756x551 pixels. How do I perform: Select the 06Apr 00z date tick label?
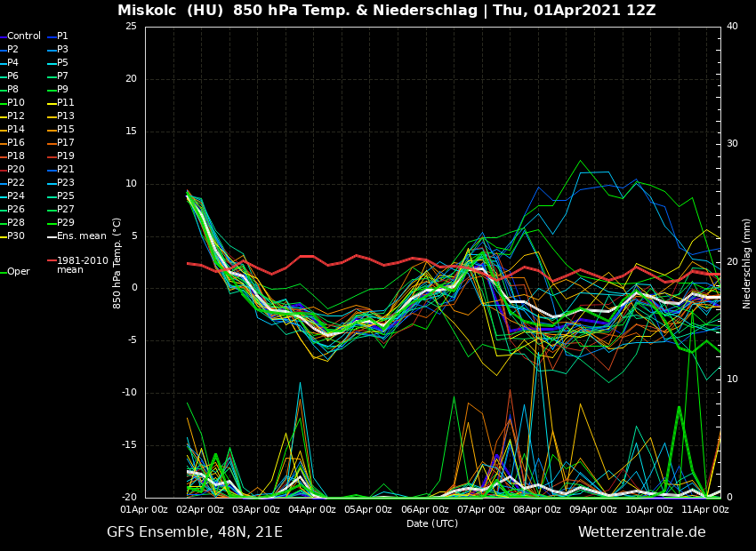pos(424,510)
